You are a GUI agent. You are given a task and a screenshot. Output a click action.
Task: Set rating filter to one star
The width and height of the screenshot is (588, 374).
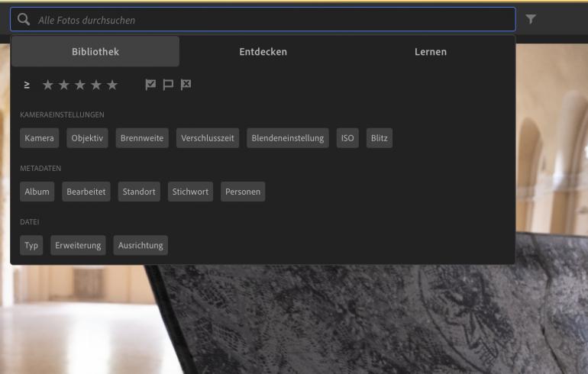pyautogui.click(x=47, y=85)
